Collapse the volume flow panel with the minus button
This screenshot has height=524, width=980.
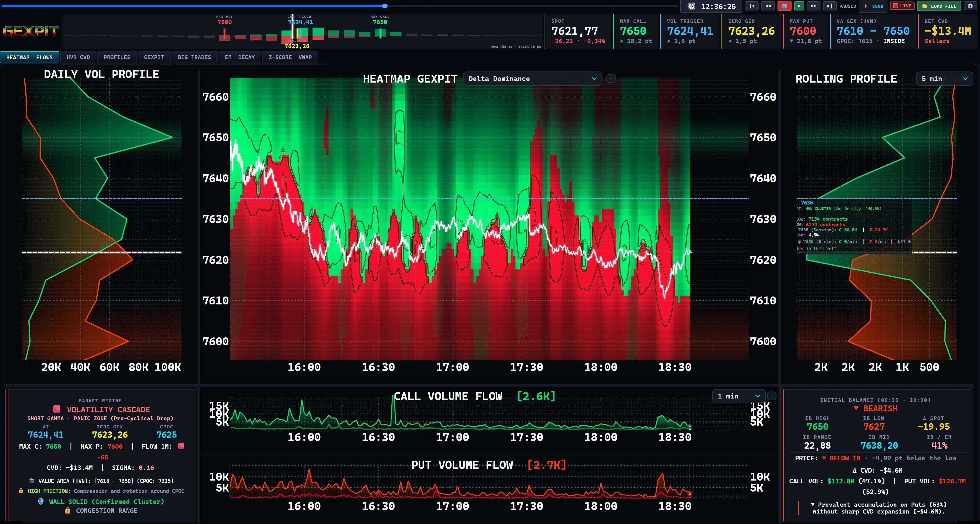(772, 396)
